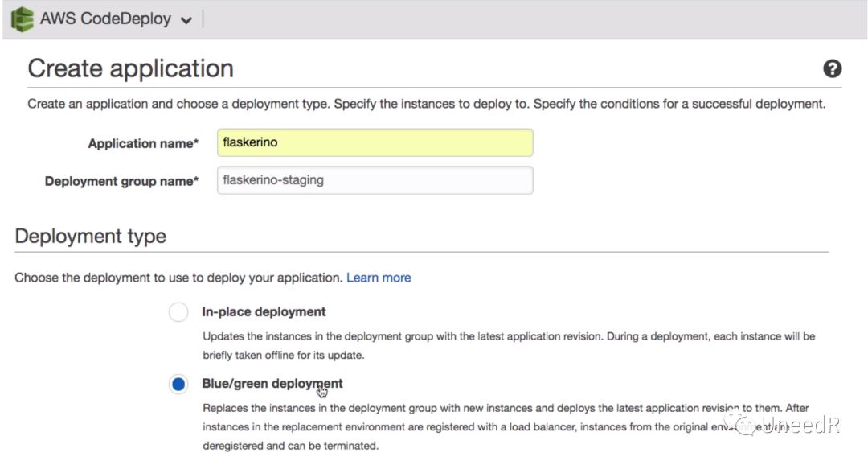Click the Deployment type section heading
The width and height of the screenshot is (868, 461).
pos(90,236)
